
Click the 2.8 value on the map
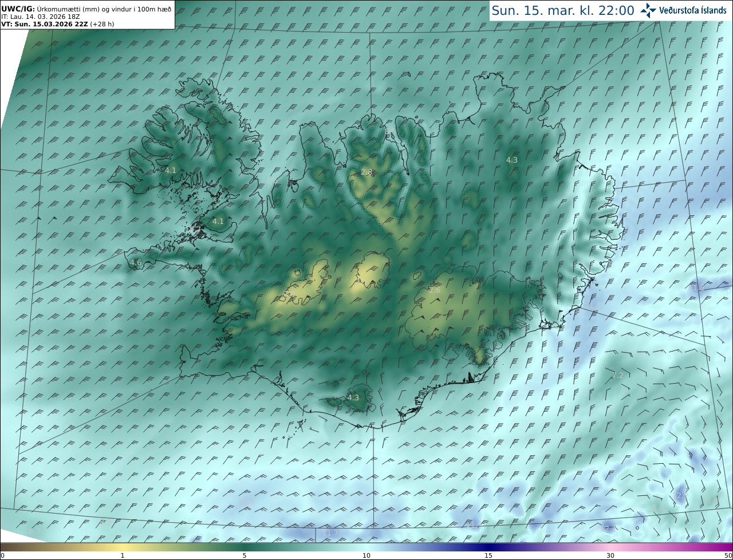tap(366, 172)
